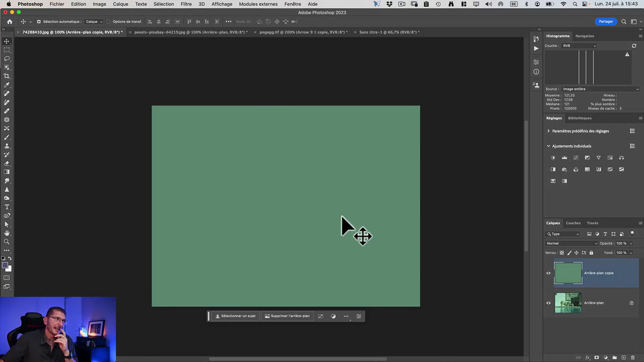Click the Sélectionner un sujet button

coord(235,316)
